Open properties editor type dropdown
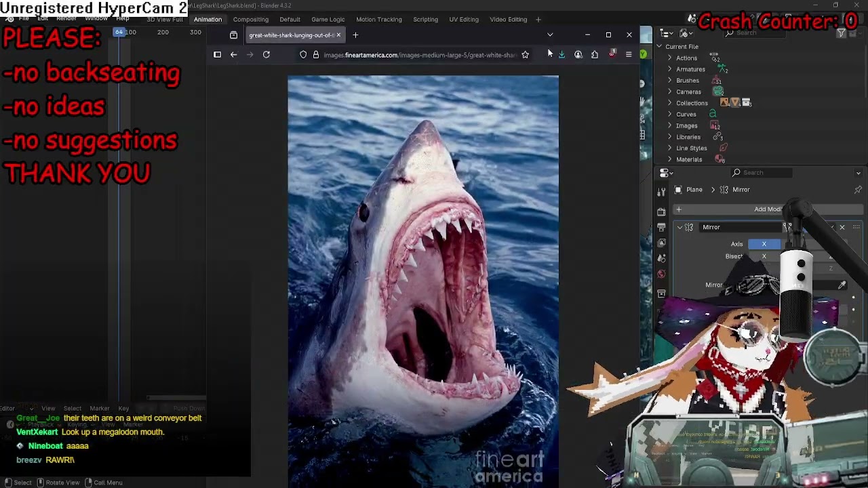 668,173
